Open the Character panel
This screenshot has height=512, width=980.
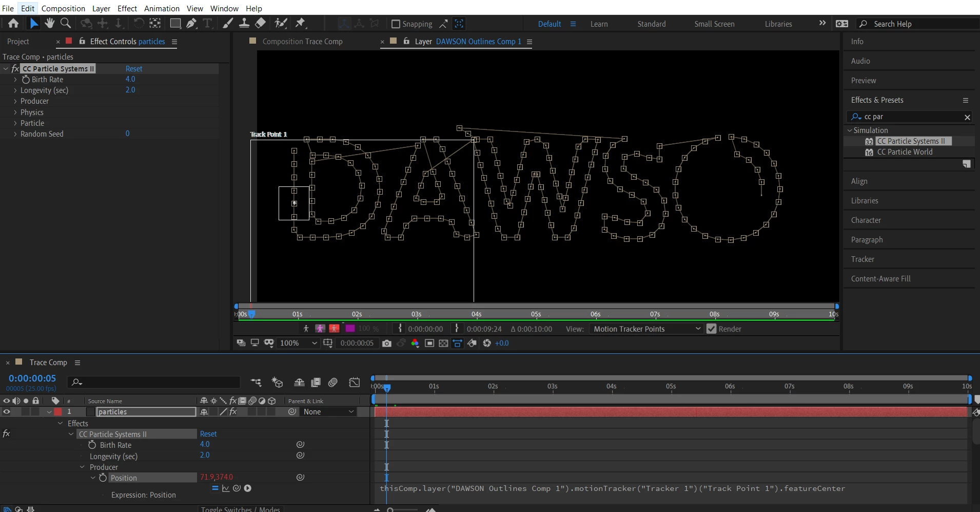[866, 220]
